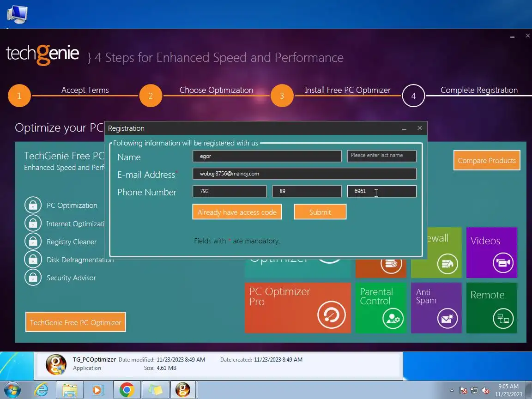Click the Accept Terms step label
The width and height of the screenshot is (532, 399).
85,90
